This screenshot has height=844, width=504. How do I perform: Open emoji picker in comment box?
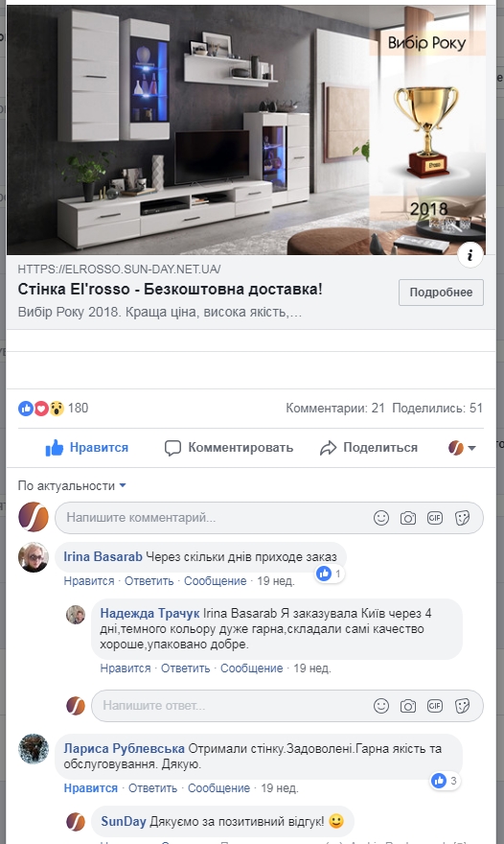pyautogui.click(x=380, y=518)
